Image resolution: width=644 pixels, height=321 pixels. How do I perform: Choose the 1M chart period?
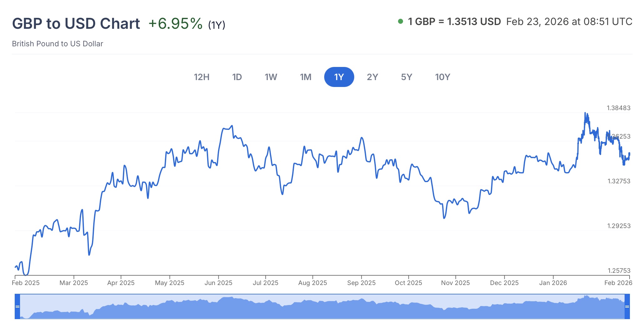click(x=305, y=77)
